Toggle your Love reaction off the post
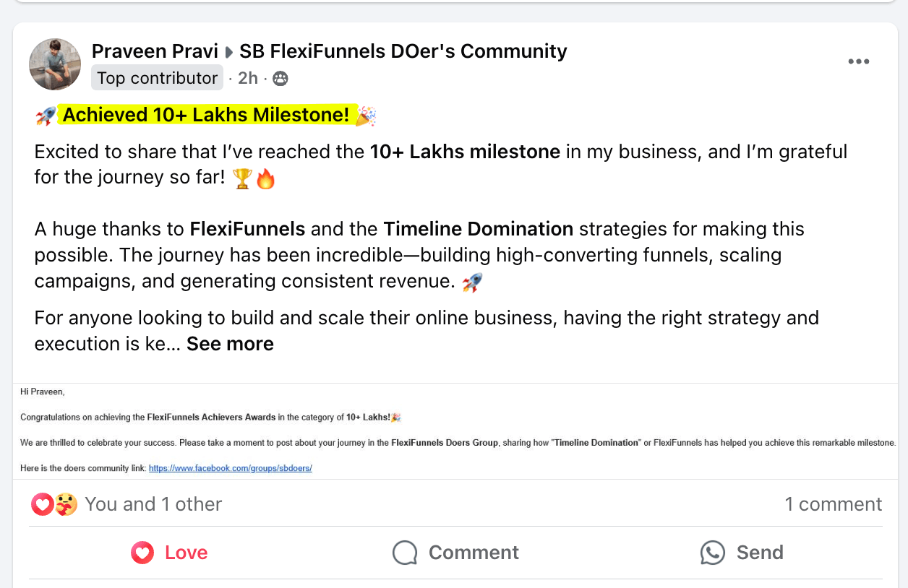This screenshot has height=588, width=908. pos(169,553)
